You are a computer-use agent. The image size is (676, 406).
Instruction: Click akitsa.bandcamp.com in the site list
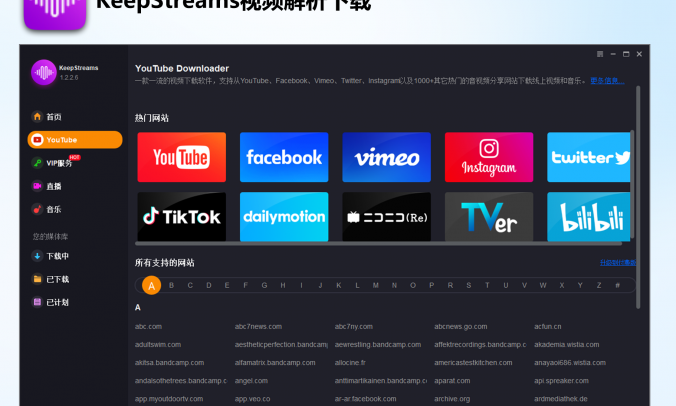169,363
